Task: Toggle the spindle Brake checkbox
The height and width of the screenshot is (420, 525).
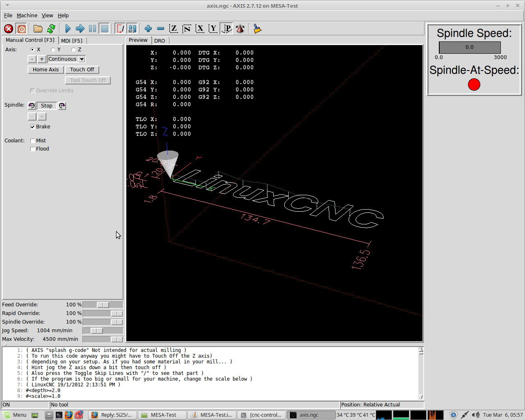Action: pos(32,127)
